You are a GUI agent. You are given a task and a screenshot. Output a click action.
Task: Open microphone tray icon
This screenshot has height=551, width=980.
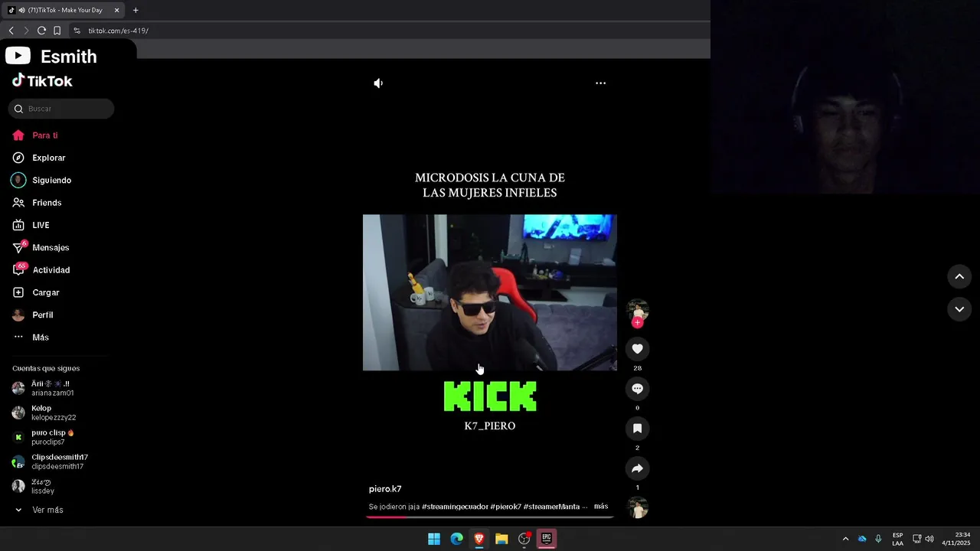click(878, 539)
